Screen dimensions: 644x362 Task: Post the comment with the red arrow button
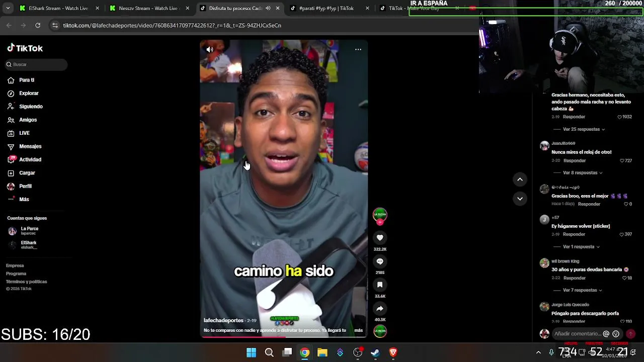coord(630,334)
